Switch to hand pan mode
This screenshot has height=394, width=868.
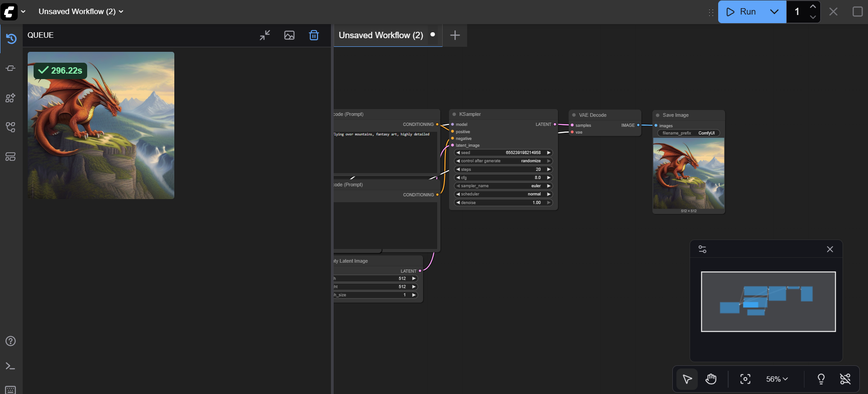click(x=711, y=379)
